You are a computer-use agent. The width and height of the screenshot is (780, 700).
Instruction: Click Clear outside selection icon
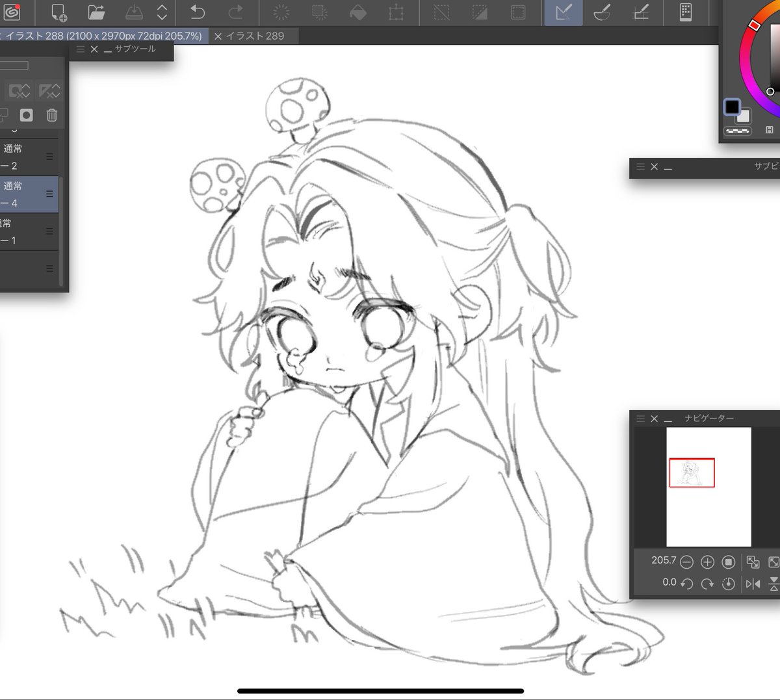point(320,12)
